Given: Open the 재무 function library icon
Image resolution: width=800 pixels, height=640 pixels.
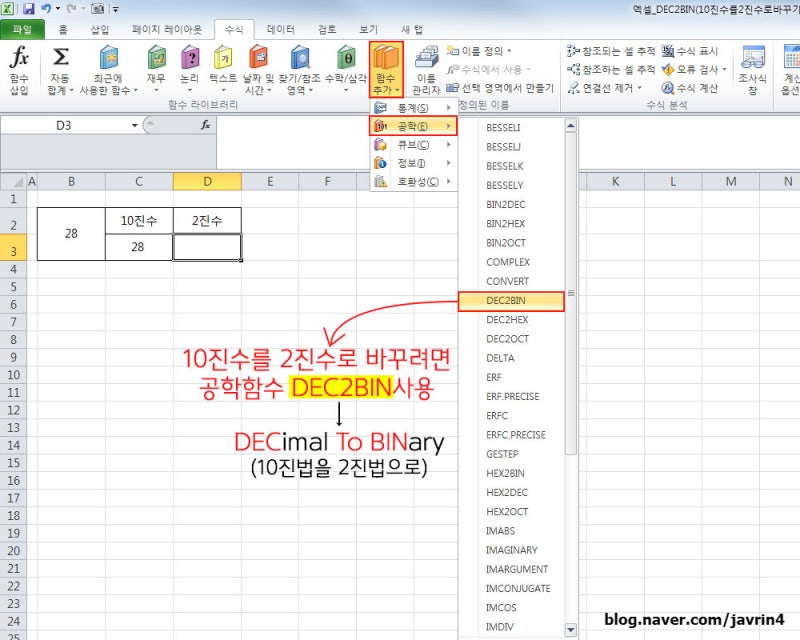Looking at the screenshot, I should (156, 57).
